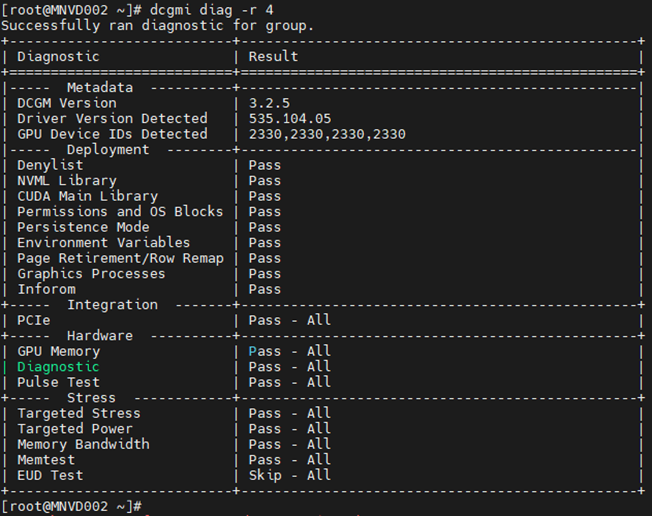Viewport: 652px width, 516px height.
Task: Click the CUDA Main Library row label
Action: click(x=87, y=196)
